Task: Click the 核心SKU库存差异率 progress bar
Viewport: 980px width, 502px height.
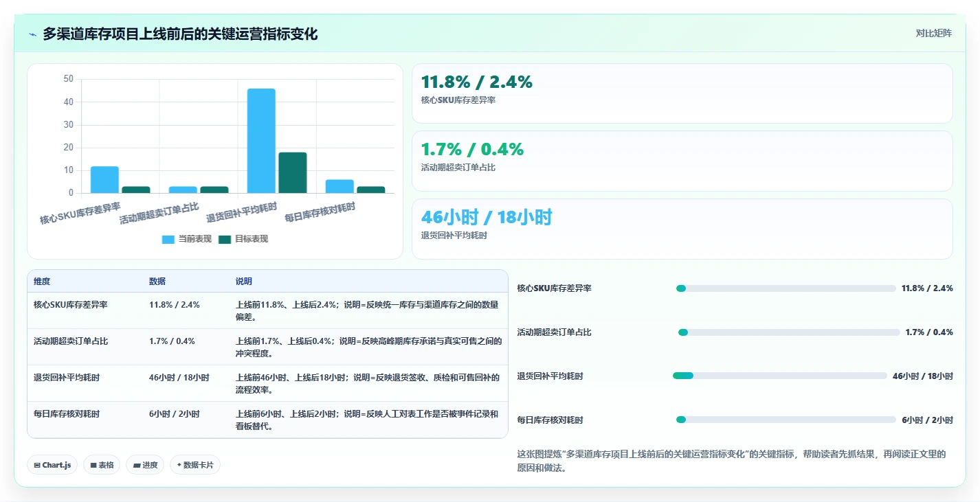Action: tap(786, 288)
